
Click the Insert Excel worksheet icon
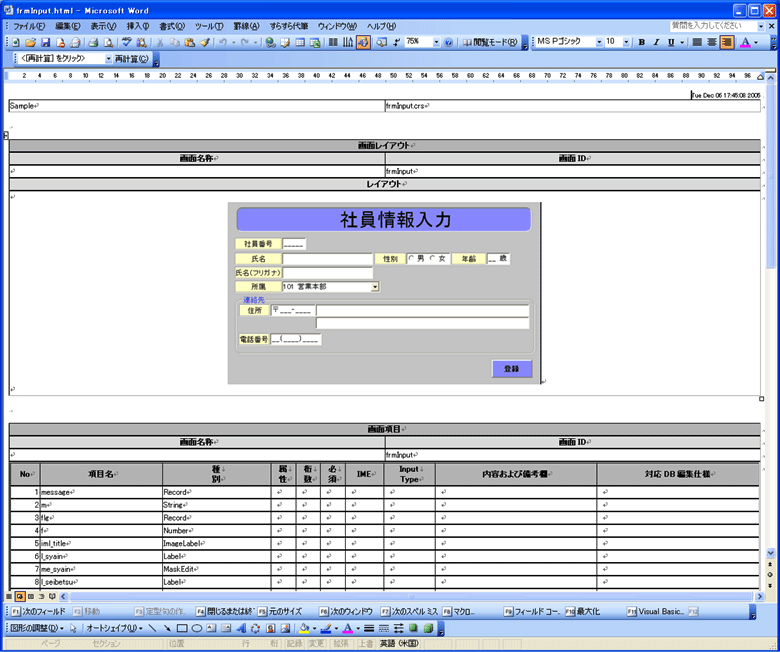click(x=315, y=43)
